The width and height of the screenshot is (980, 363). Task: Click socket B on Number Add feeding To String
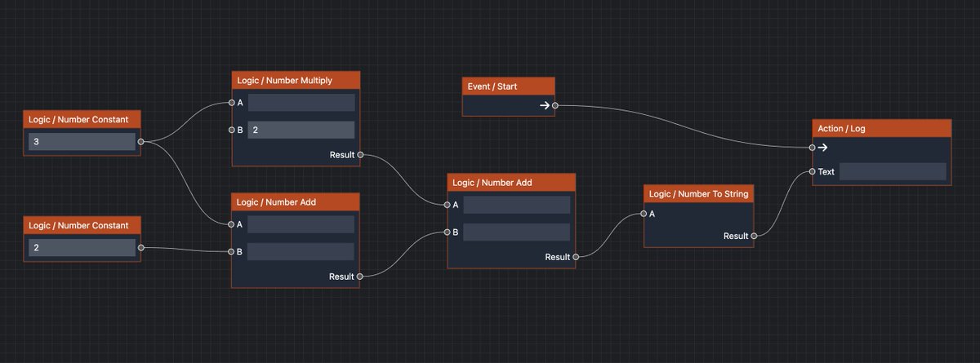click(447, 232)
